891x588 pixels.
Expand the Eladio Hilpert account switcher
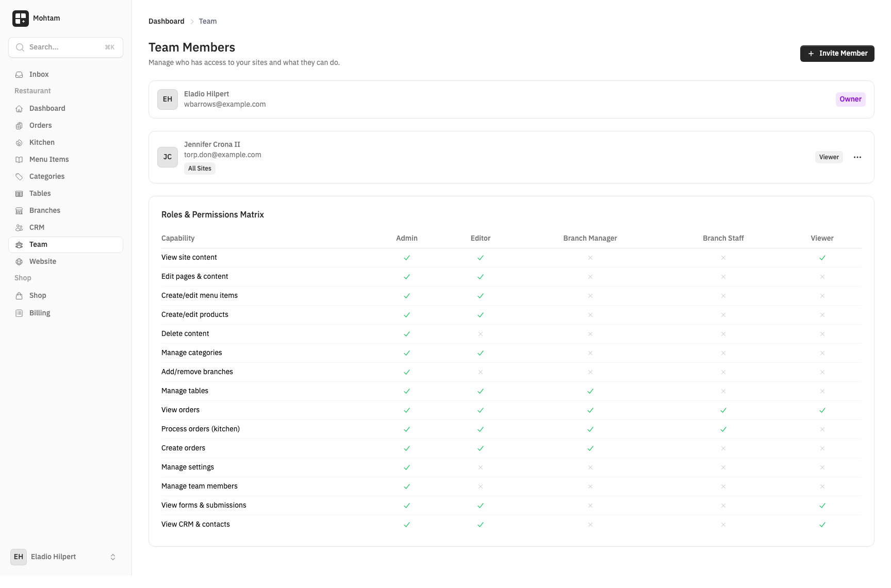(113, 557)
